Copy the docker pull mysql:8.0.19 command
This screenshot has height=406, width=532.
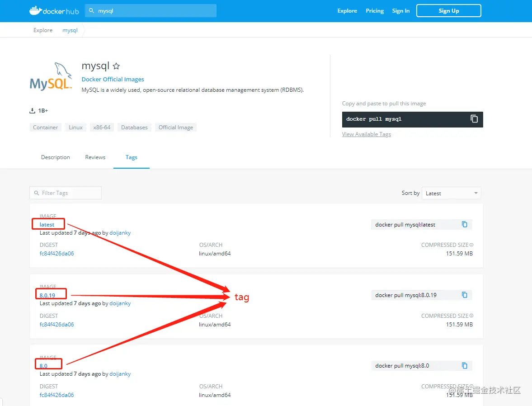tap(465, 295)
